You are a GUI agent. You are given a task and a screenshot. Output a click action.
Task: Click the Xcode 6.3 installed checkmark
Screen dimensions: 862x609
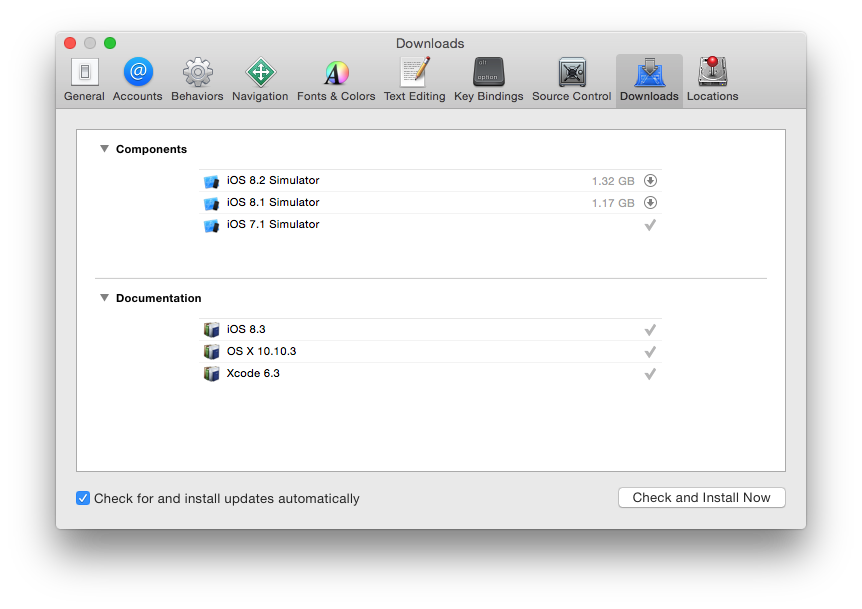click(x=650, y=374)
